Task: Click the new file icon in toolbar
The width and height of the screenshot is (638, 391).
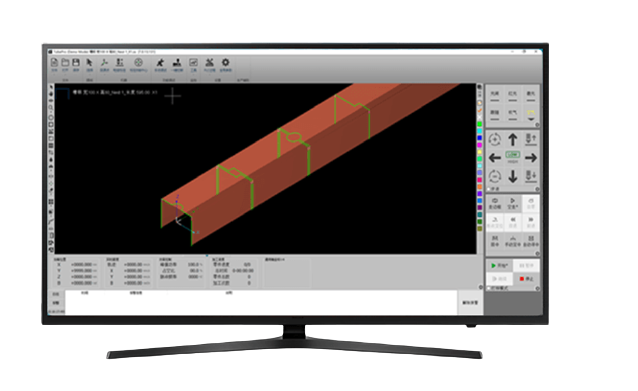Action: 54,63
